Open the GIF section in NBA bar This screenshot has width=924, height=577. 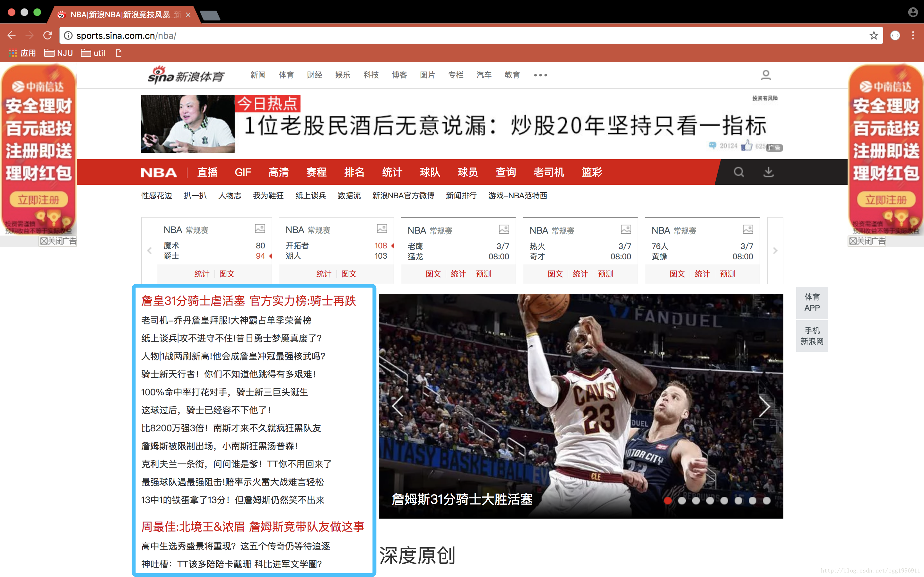[243, 172]
